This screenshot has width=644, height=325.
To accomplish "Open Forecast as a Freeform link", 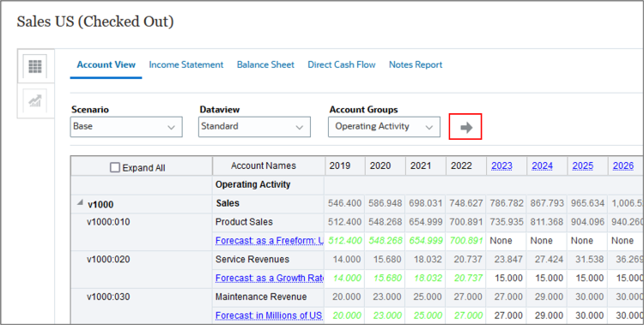I will coord(270,240).
